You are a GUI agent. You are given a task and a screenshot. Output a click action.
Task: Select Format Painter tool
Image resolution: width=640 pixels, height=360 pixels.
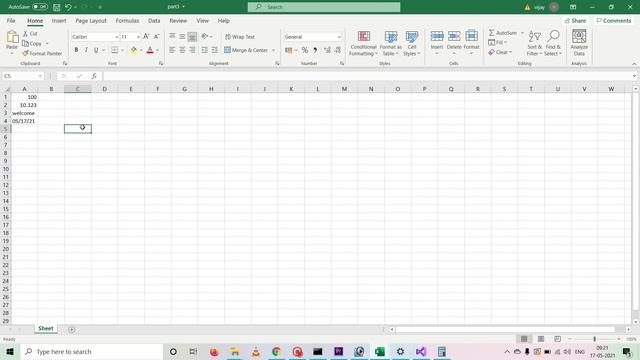[42, 53]
